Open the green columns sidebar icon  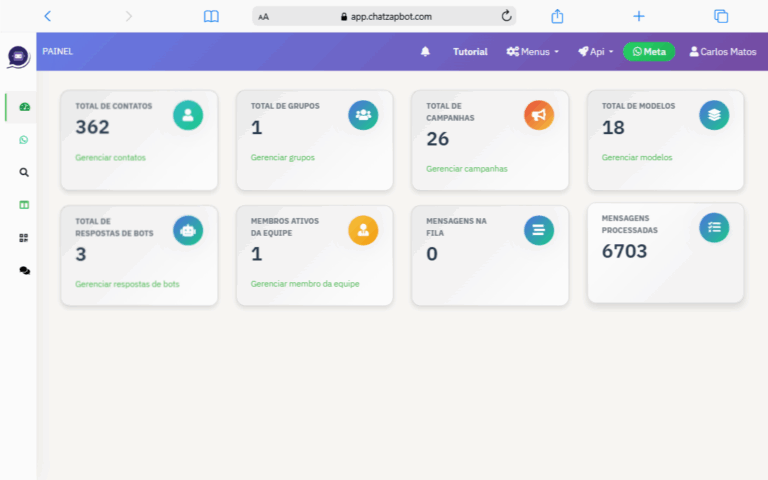point(24,205)
